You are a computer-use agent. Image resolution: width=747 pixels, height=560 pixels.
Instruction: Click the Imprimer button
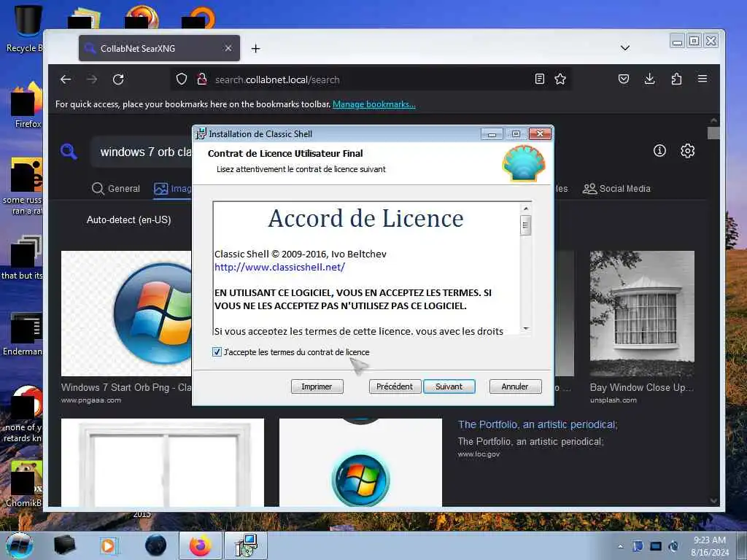tap(317, 386)
